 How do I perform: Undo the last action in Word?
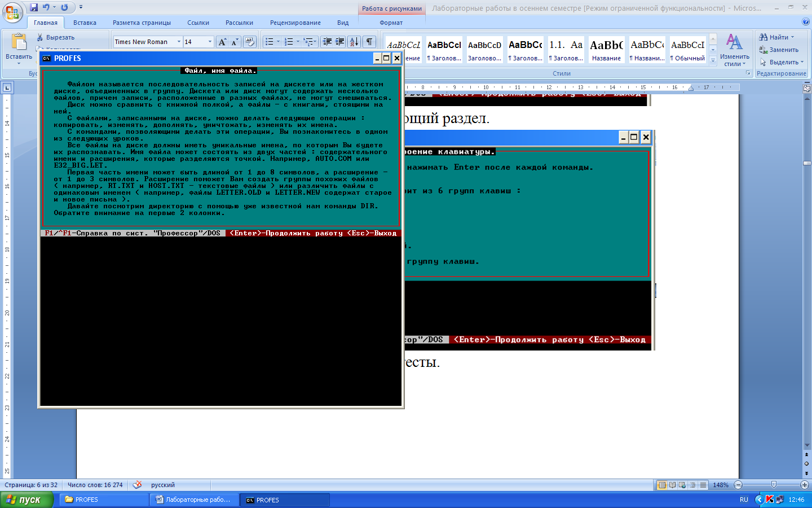pyautogui.click(x=46, y=7)
